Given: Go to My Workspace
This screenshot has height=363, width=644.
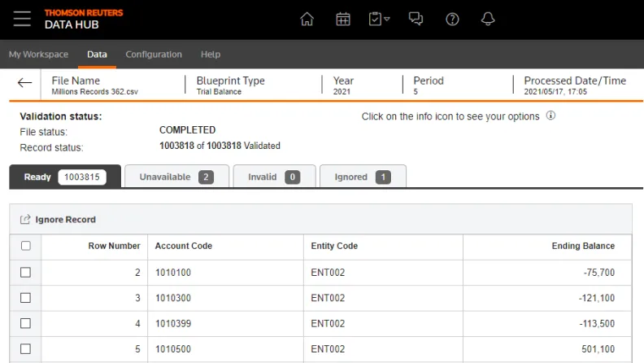Looking at the screenshot, I should pos(38,55).
